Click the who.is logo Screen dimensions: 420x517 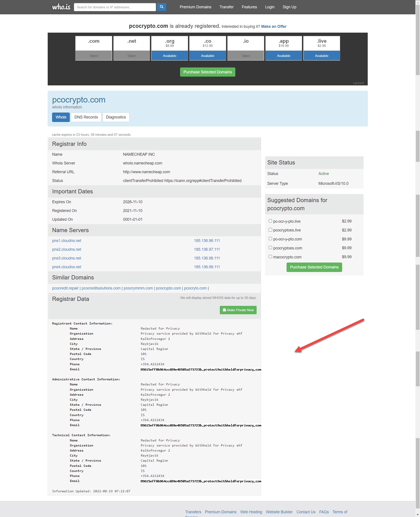click(x=61, y=7)
